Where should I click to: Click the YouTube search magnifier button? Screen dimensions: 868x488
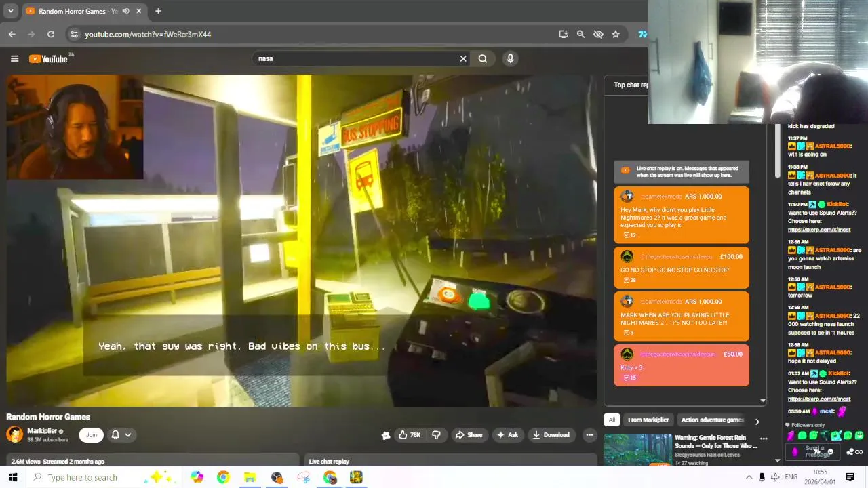pos(483,58)
